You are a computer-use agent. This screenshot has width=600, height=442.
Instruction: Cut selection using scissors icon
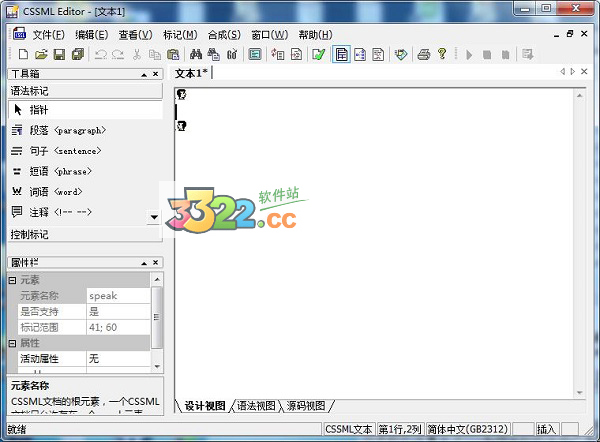(137, 54)
